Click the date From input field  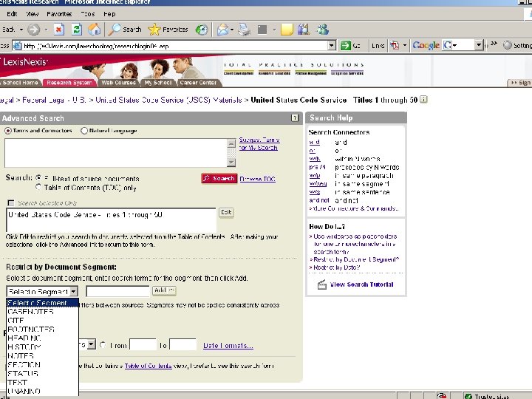[143, 345]
